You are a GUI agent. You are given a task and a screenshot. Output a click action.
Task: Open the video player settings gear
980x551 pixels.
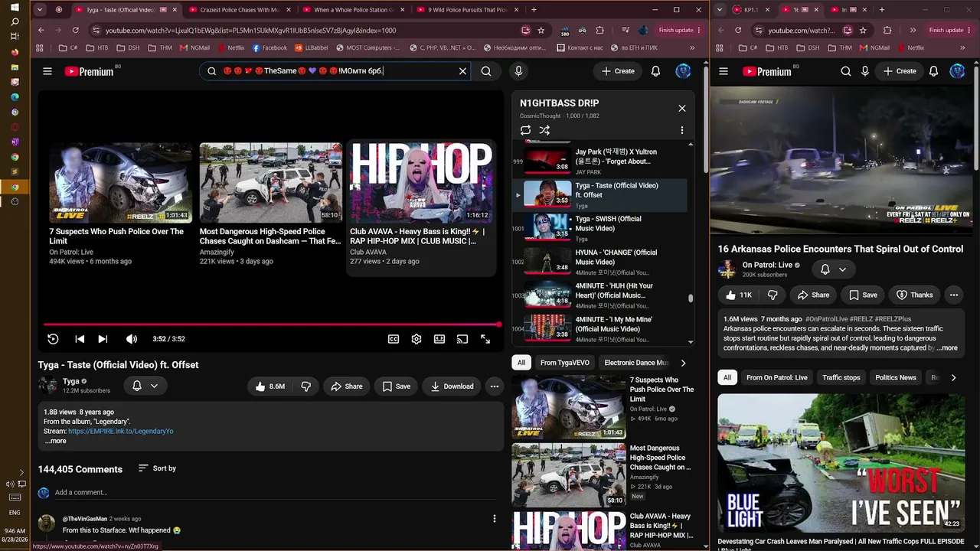(416, 339)
